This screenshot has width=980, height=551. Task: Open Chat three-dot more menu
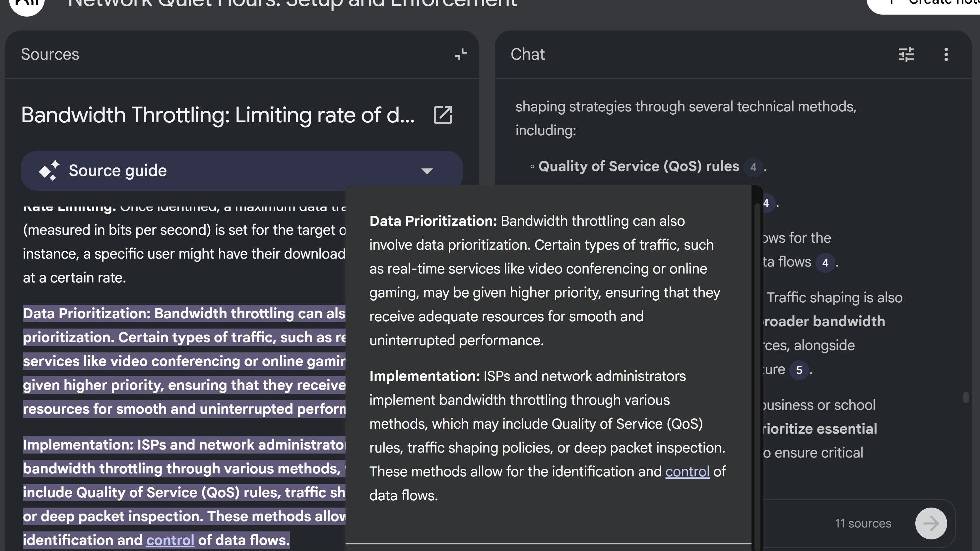946,54
